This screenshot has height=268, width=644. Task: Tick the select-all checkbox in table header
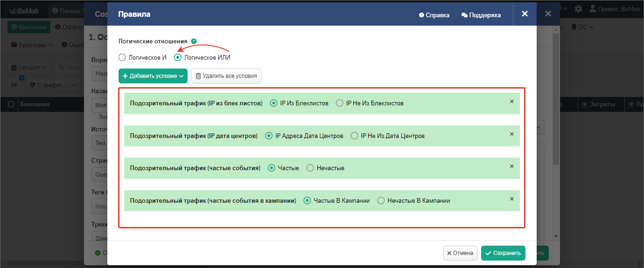click(x=11, y=104)
